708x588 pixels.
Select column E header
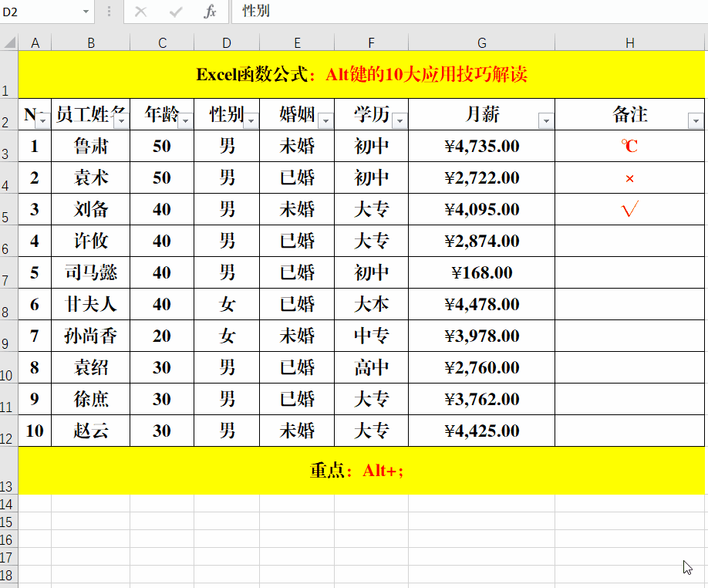pyautogui.click(x=297, y=43)
